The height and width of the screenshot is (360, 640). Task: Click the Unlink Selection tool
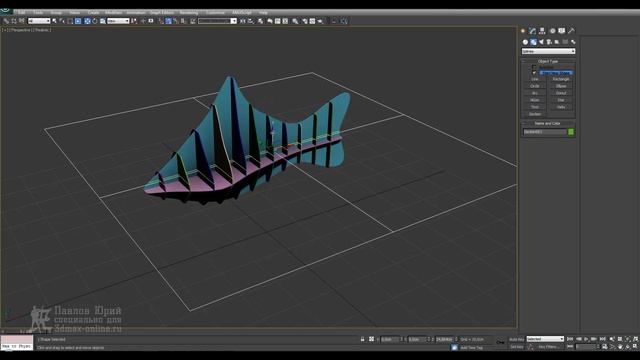(14, 21)
